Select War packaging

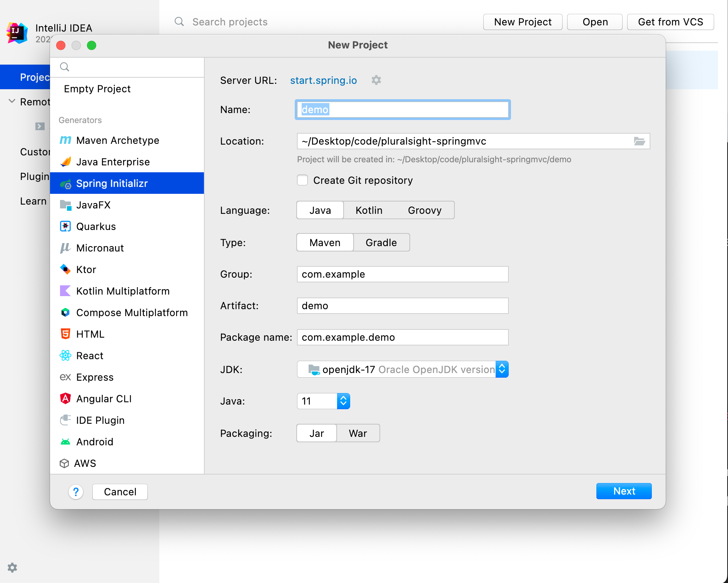pos(358,433)
